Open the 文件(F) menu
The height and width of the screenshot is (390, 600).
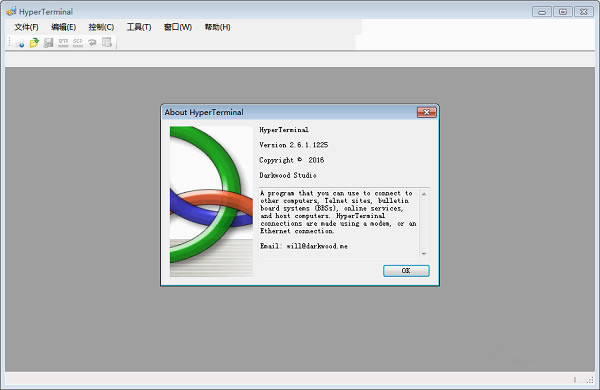pos(26,27)
